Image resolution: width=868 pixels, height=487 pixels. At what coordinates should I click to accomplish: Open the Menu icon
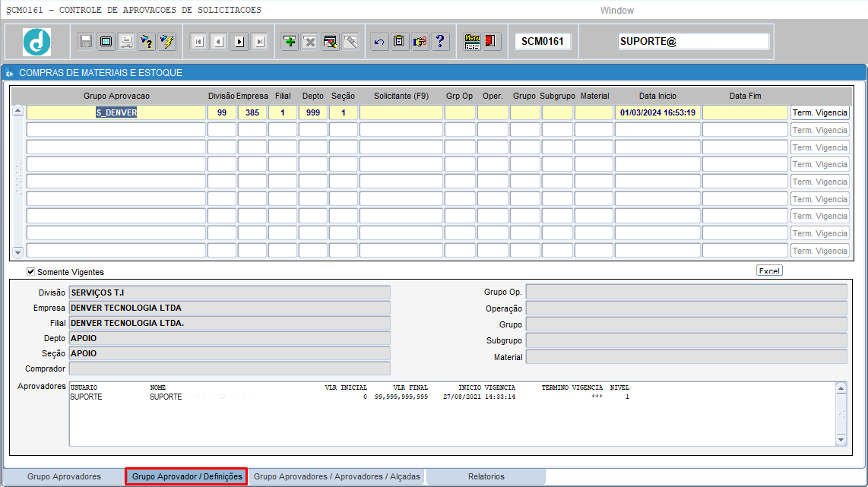[x=472, y=42]
